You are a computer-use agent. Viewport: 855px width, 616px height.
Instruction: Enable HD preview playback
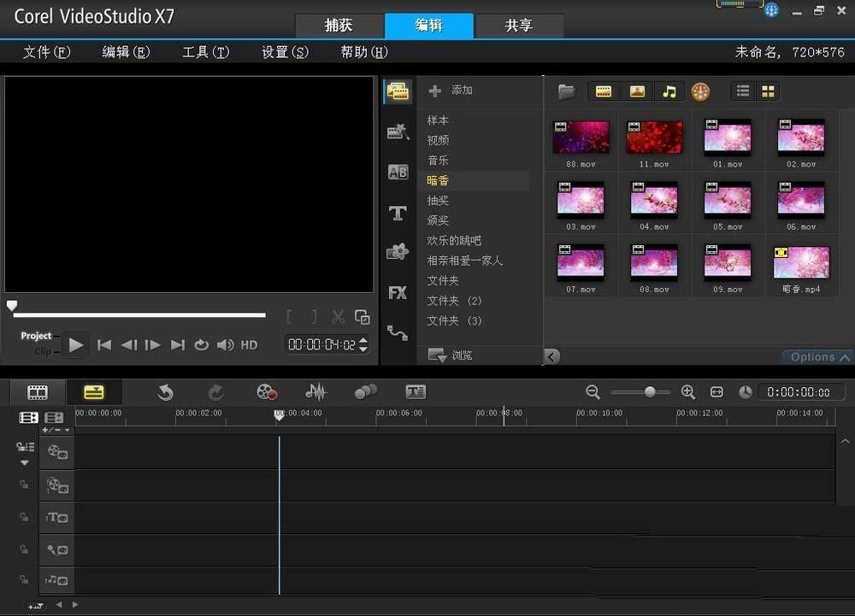click(248, 345)
